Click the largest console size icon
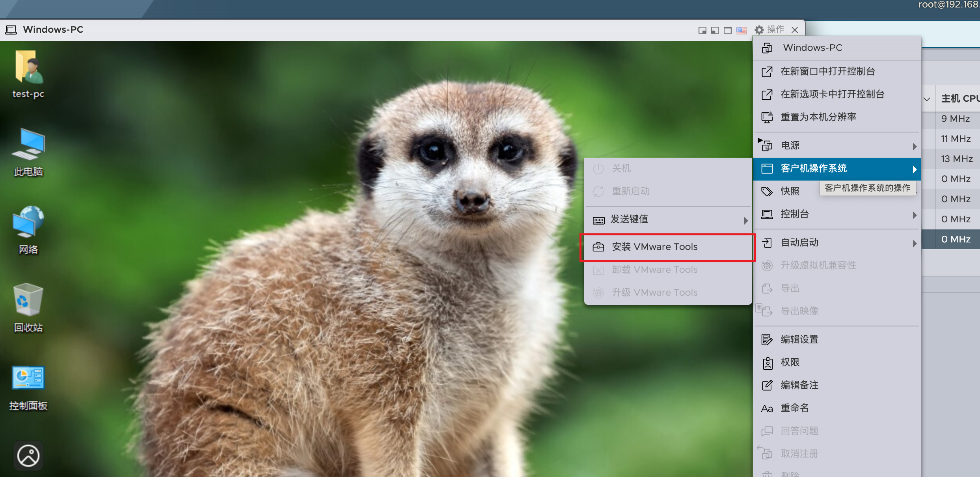The height and width of the screenshot is (477, 980). pos(728,30)
